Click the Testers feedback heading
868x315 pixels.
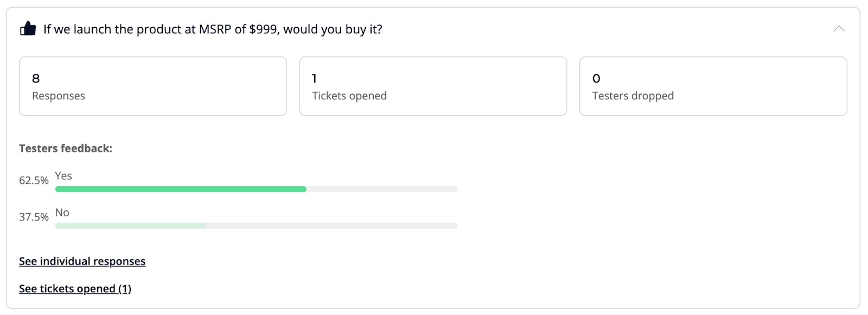coord(66,148)
